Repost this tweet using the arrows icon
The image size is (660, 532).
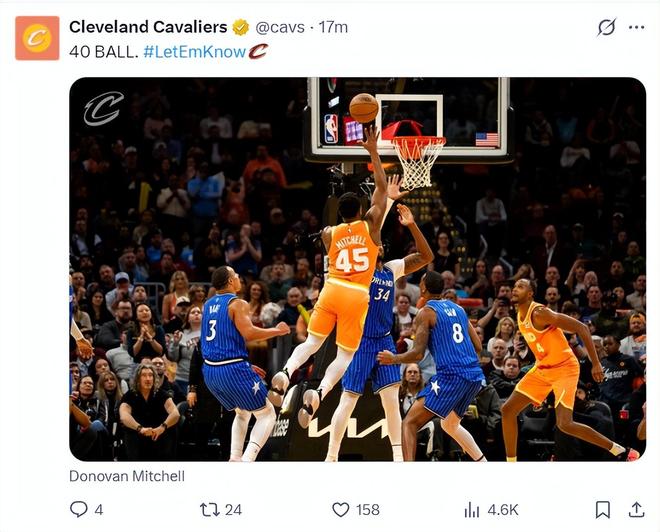tap(209, 509)
